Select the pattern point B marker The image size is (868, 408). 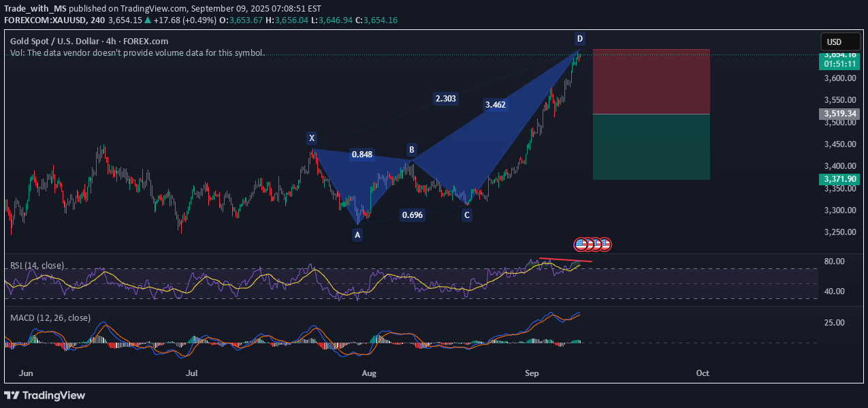[x=411, y=149]
